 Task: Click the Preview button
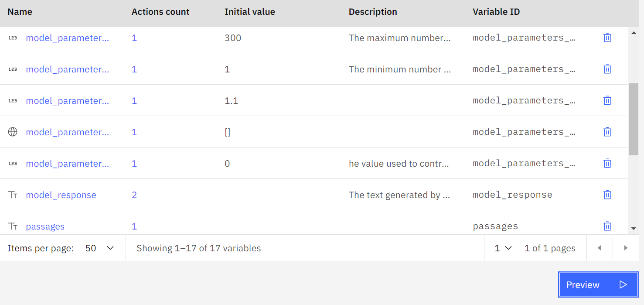tap(598, 285)
